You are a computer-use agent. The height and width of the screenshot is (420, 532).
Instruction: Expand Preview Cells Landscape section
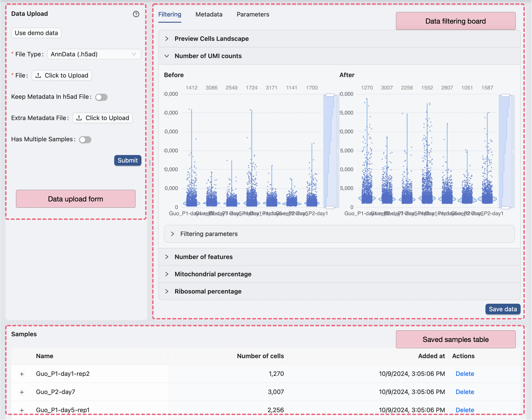(x=167, y=39)
